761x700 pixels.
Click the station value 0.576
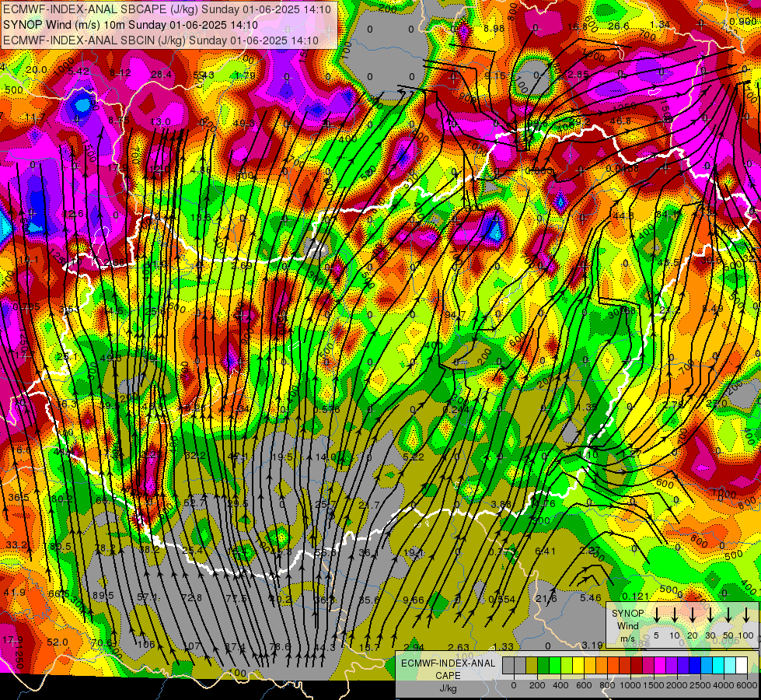click(x=327, y=410)
